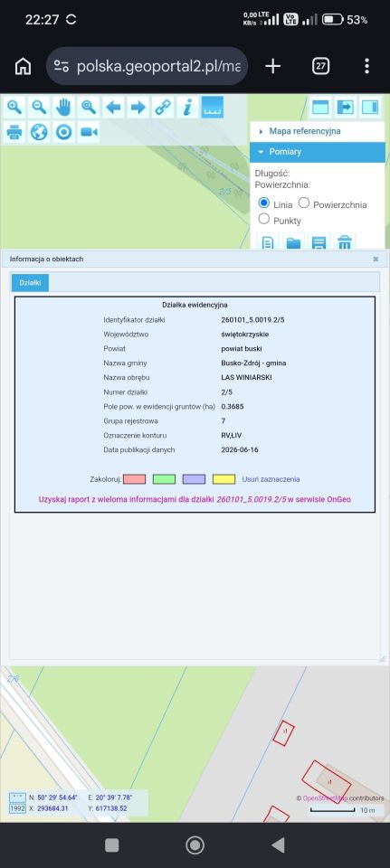The image size is (390, 868).
Task: Click the video camera icon in toolbar
Action: tap(89, 132)
